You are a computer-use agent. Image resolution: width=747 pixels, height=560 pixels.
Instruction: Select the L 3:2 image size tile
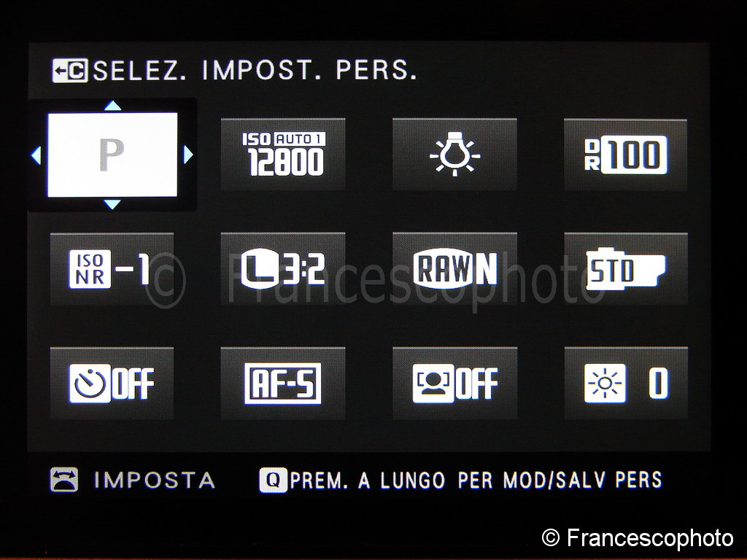[283, 269]
